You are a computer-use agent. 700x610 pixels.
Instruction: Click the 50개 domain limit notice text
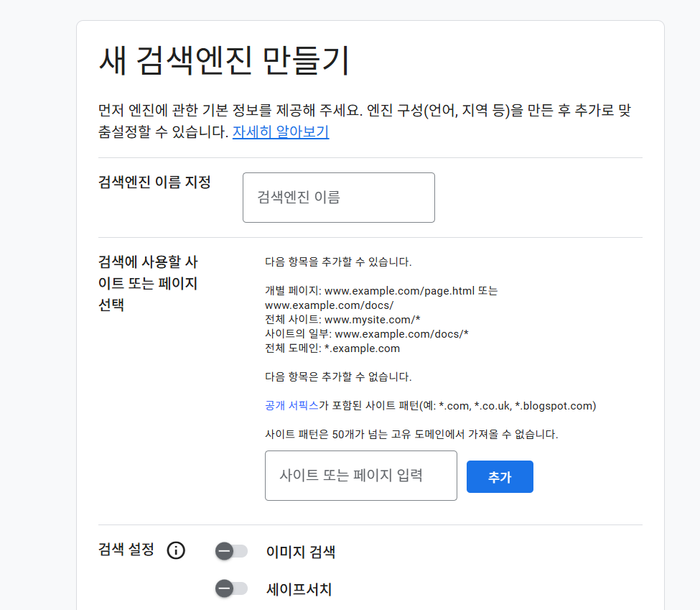pyautogui.click(x=411, y=435)
